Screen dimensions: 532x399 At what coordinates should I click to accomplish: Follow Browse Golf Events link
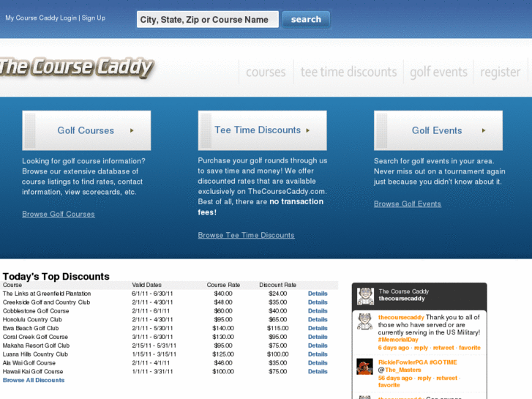[x=408, y=204]
